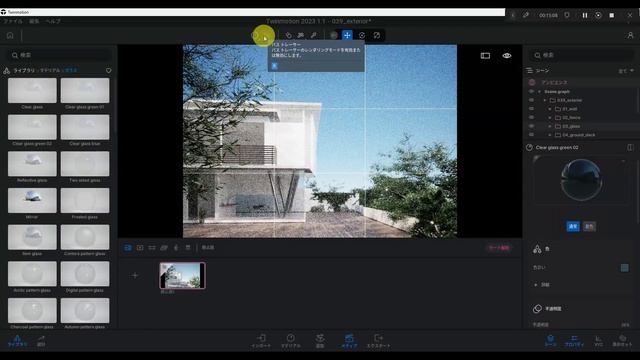Image resolution: width=640 pixels, height=360 pixels.
Task: Expand the 04_ground_deck folder arrow
Action: point(550,135)
